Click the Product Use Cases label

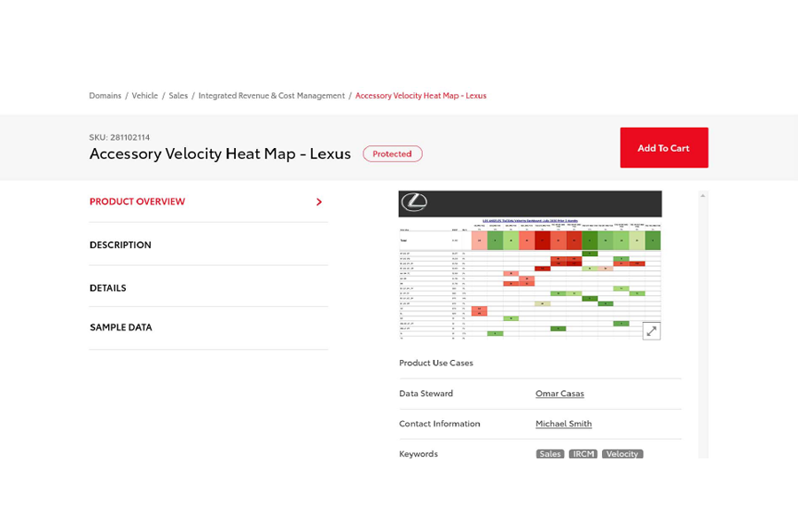[436, 363]
